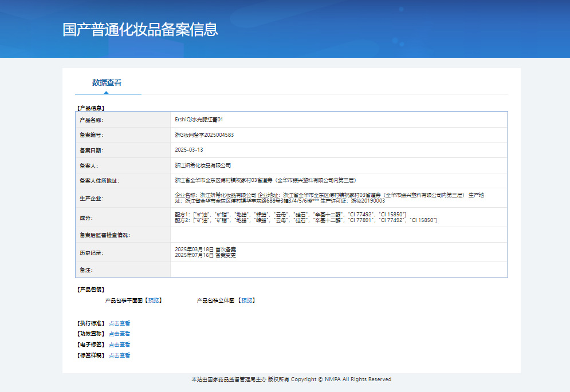This screenshot has height=392, width=570.
Task: Click the 备案后监督检查情况 row label
Action: tap(105, 235)
